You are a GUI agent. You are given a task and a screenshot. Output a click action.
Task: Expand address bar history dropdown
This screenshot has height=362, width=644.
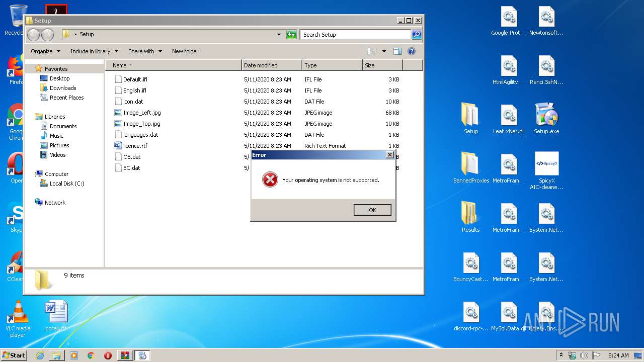coord(279,35)
